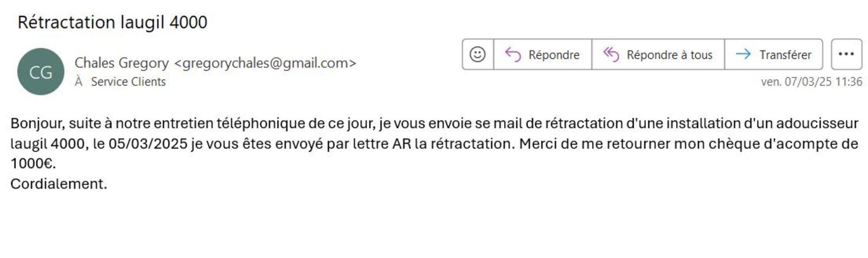Open the more actions ellipsis menu
Viewport: 868px width, 258px height.
coord(846,54)
